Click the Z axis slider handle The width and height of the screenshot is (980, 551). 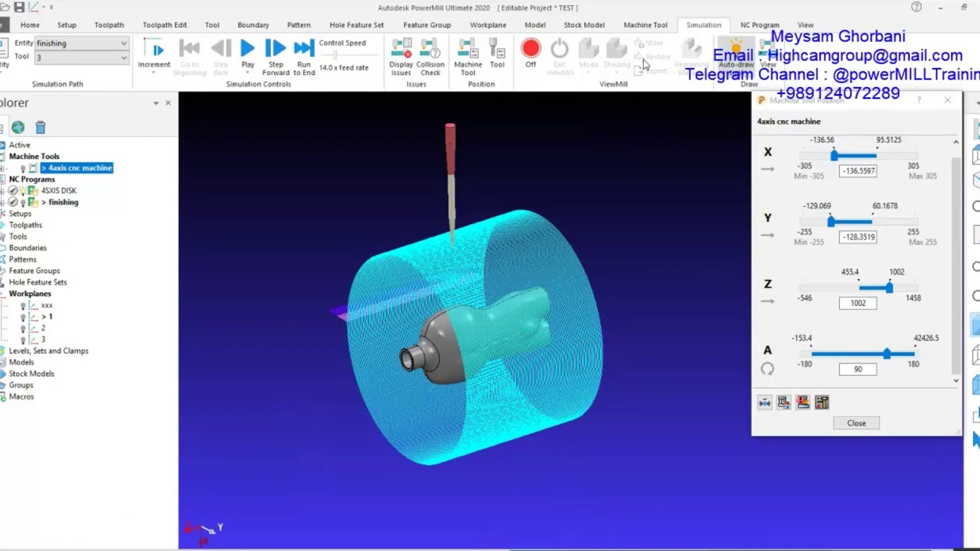[x=889, y=288]
